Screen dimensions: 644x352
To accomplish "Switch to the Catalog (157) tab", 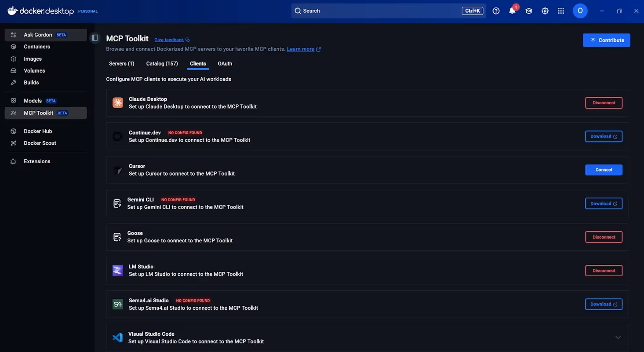I will (x=162, y=64).
